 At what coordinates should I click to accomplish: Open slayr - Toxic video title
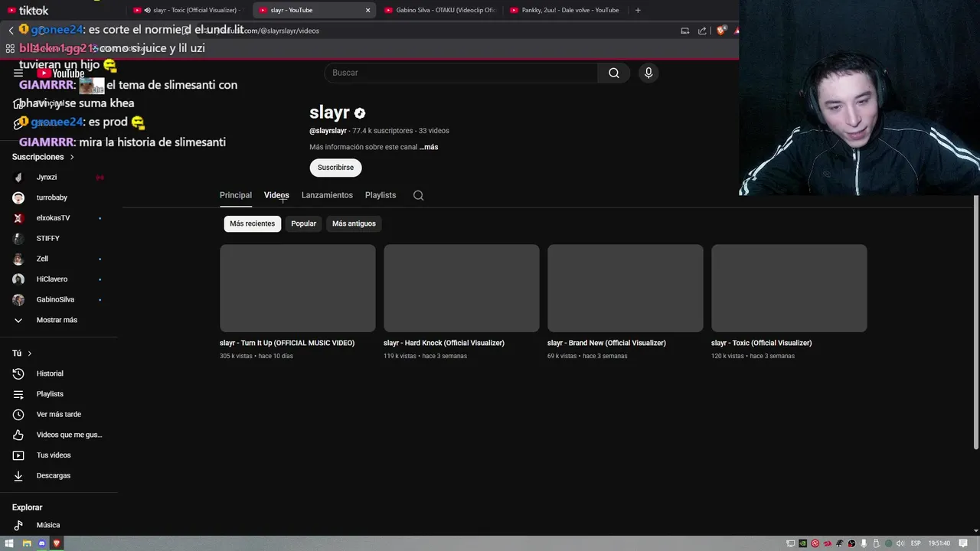(x=761, y=343)
